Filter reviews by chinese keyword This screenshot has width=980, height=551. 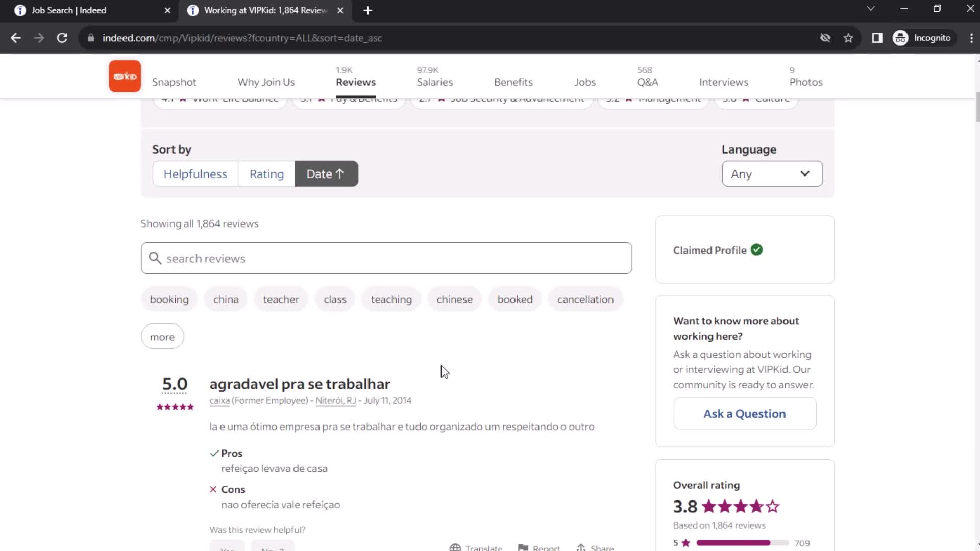click(454, 299)
